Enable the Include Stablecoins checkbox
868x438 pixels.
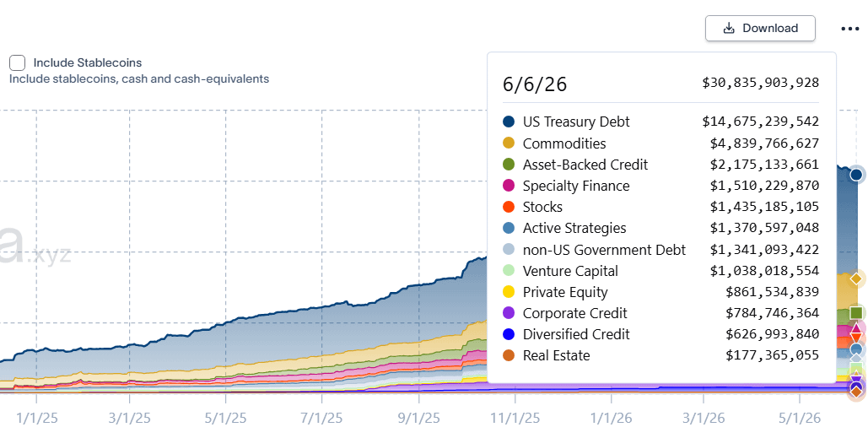[17, 62]
